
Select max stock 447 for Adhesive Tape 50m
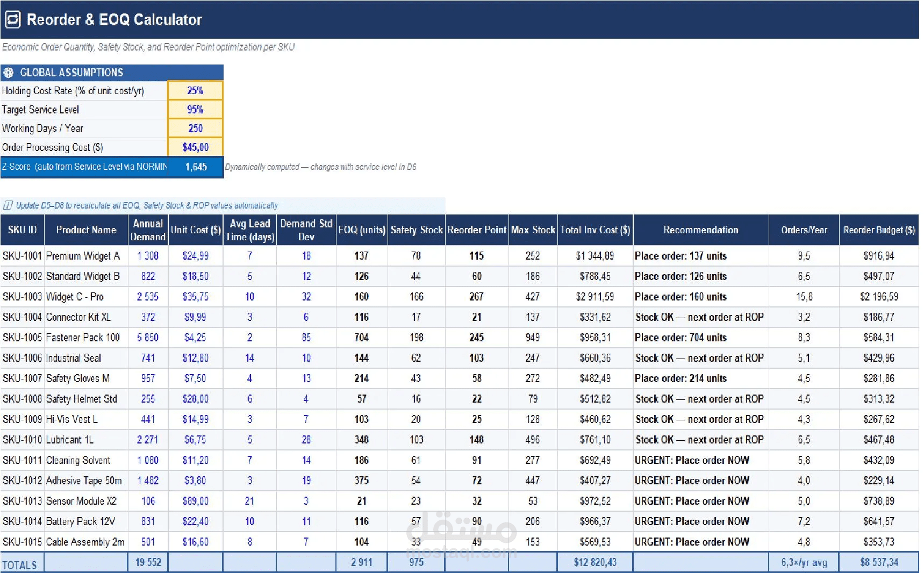pyautogui.click(x=533, y=481)
